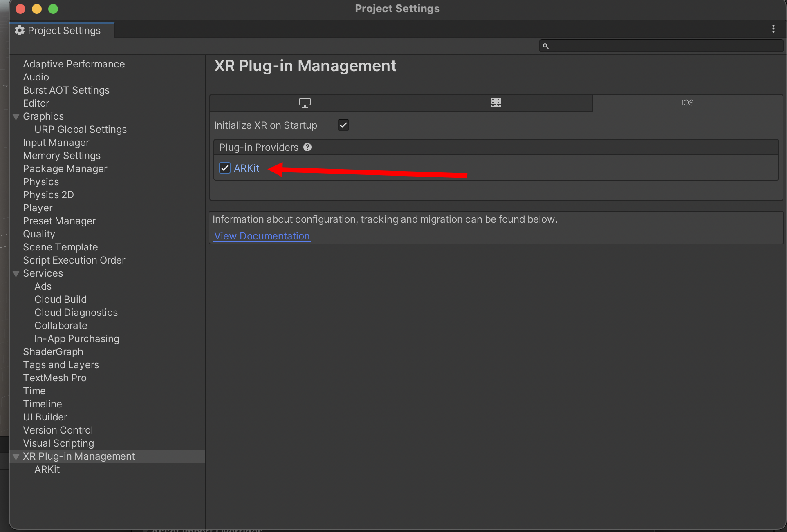Image resolution: width=787 pixels, height=532 pixels.
Task: Open the standalone desktop platform tab
Action: [x=305, y=103]
